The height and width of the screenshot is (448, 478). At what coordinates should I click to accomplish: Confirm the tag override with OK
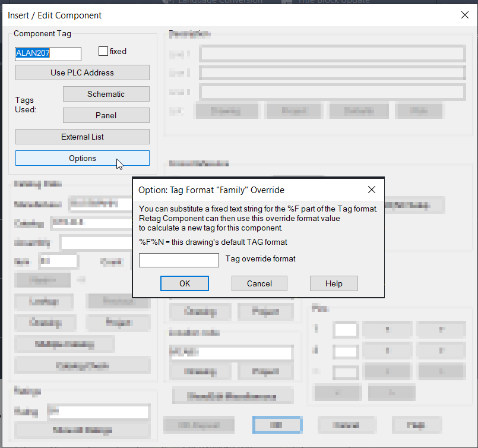(184, 283)
